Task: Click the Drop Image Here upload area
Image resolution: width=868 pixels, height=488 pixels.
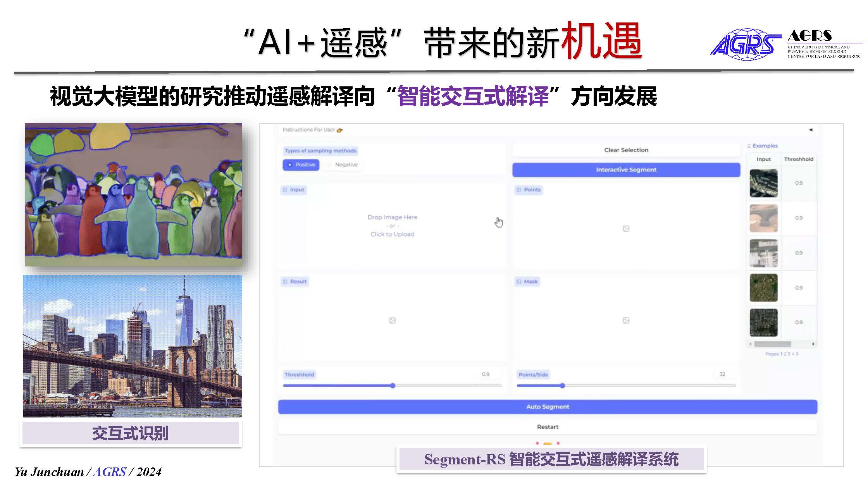Action: pos(392,226)
